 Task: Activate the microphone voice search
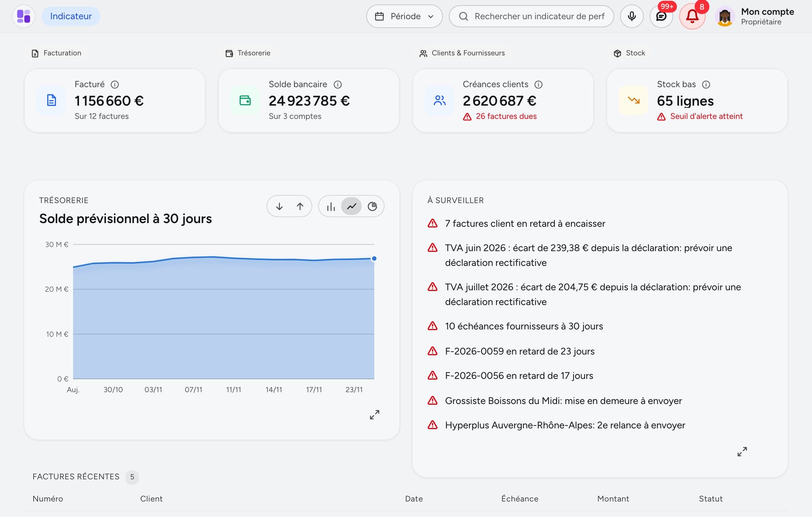pos(632,16)
